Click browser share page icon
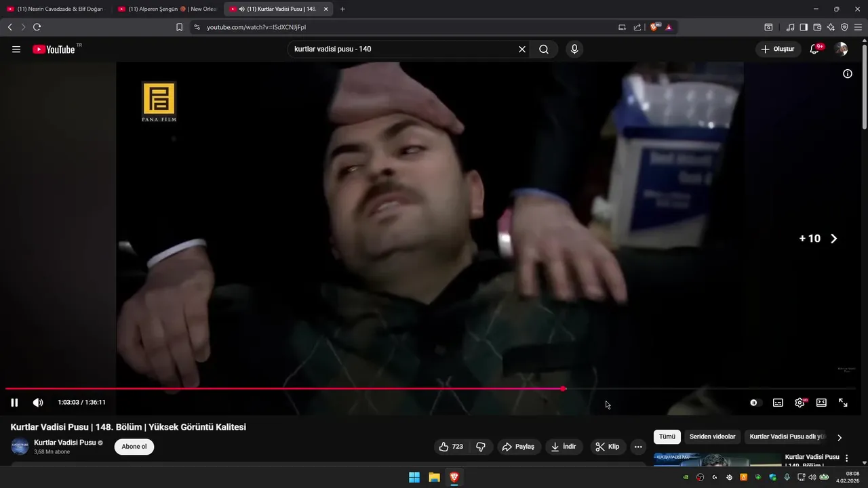 637,27
